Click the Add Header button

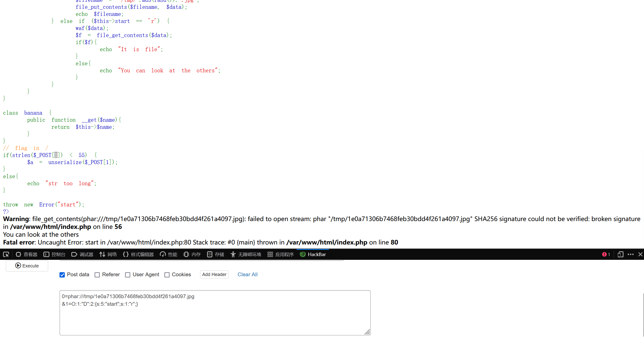pyautogui.click(x=214, y=274)
